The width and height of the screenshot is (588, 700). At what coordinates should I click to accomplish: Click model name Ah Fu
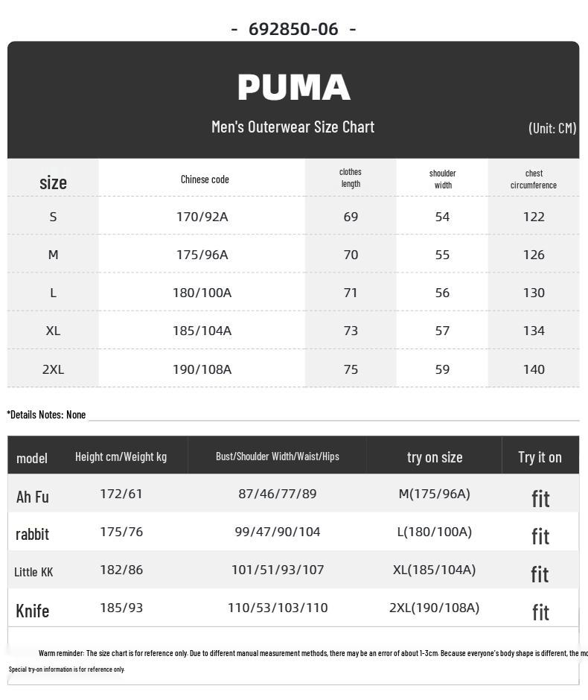pyautogui.click(x=33, y=497)
